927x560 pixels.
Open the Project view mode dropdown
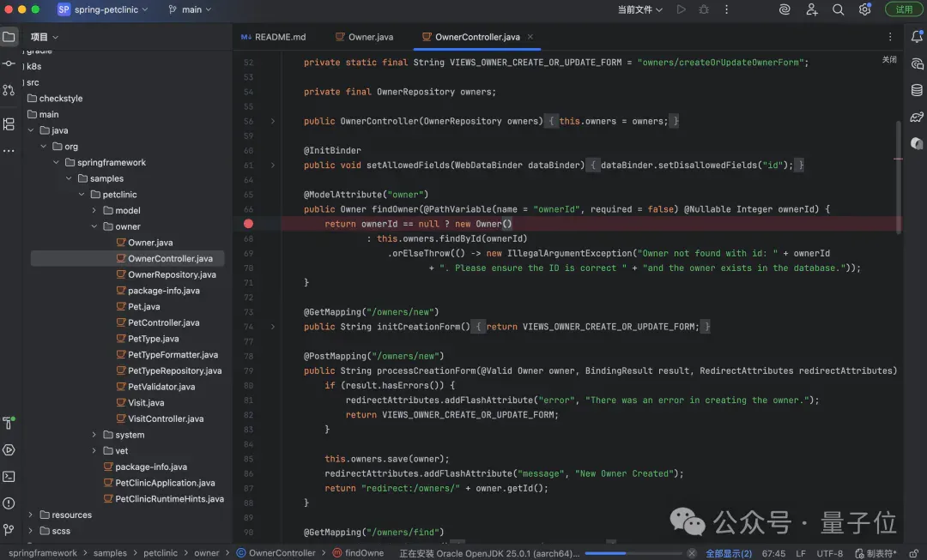click(x=45, y=37)
